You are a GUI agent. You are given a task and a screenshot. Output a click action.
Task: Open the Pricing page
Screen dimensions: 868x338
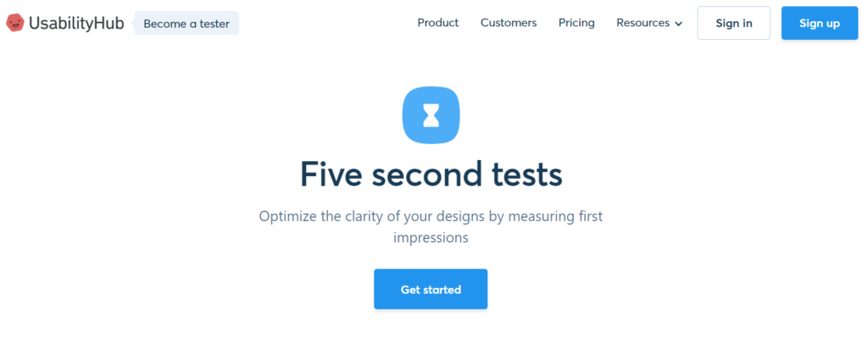[x=576, y=23]
